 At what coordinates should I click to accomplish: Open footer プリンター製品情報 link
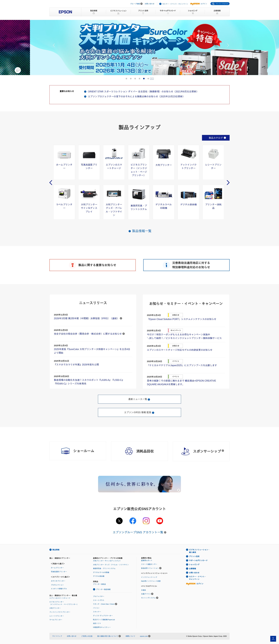click(102, 589)
